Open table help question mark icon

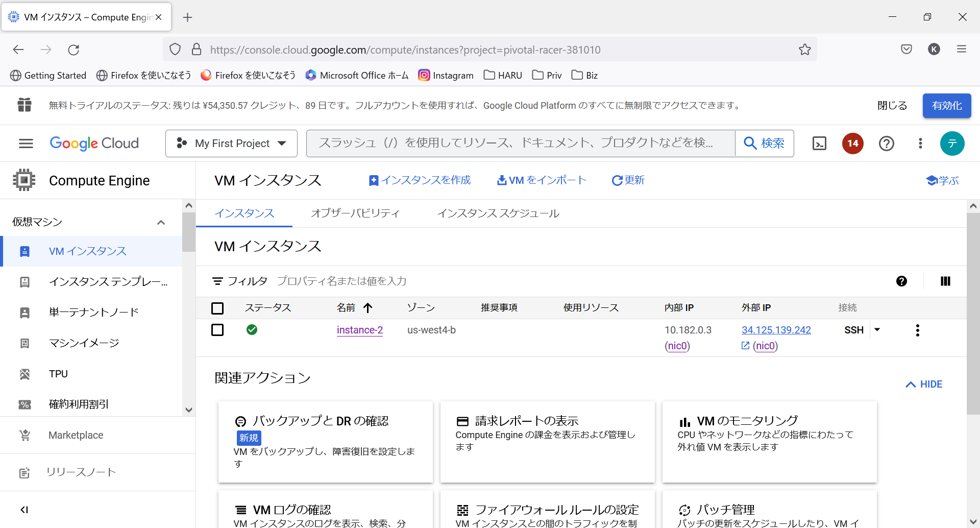pos(901,281)
